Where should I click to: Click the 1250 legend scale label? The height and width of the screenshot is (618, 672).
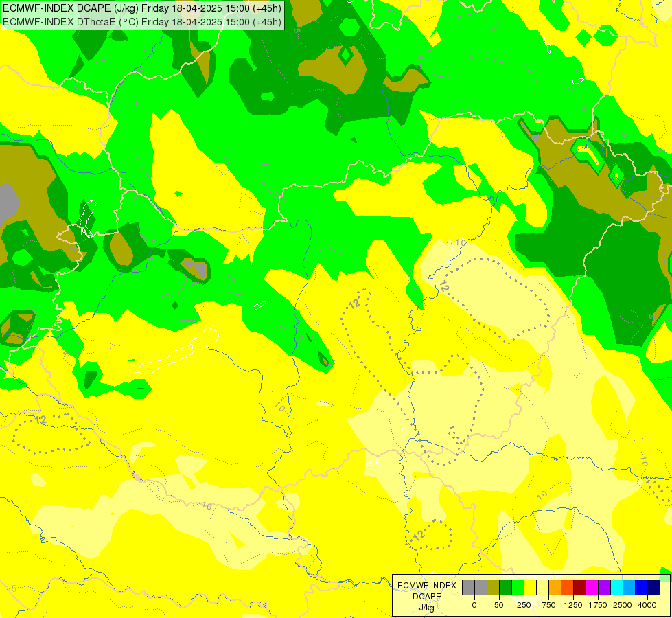point(573,605)
